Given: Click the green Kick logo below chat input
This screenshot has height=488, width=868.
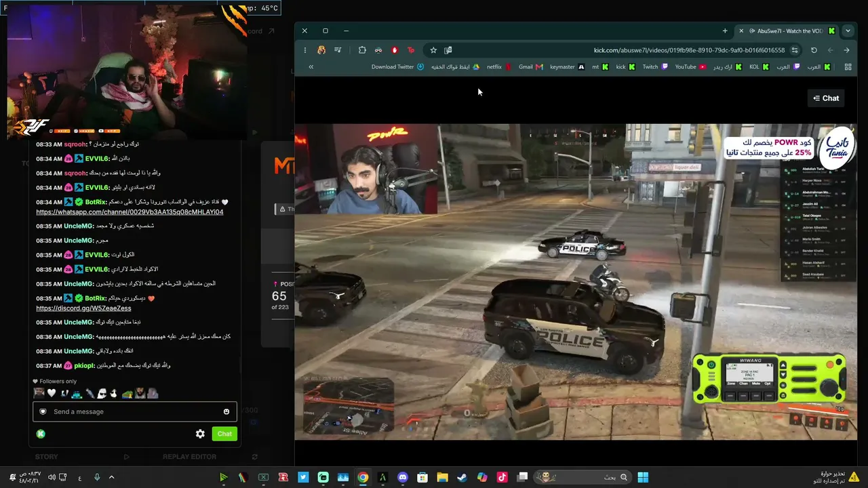Looking at the screenshot, I should [41, 434].
